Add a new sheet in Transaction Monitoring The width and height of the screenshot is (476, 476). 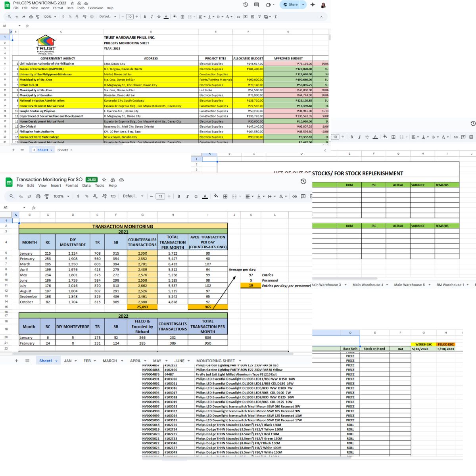(16, 361)
